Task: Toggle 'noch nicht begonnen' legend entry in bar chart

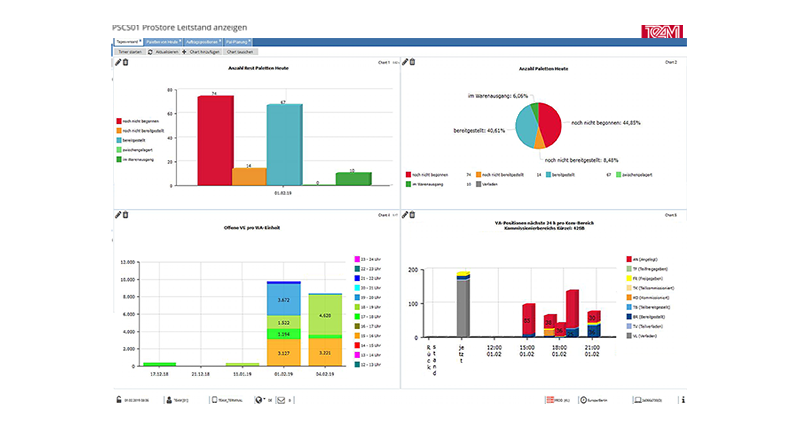Action: point(143,120)
